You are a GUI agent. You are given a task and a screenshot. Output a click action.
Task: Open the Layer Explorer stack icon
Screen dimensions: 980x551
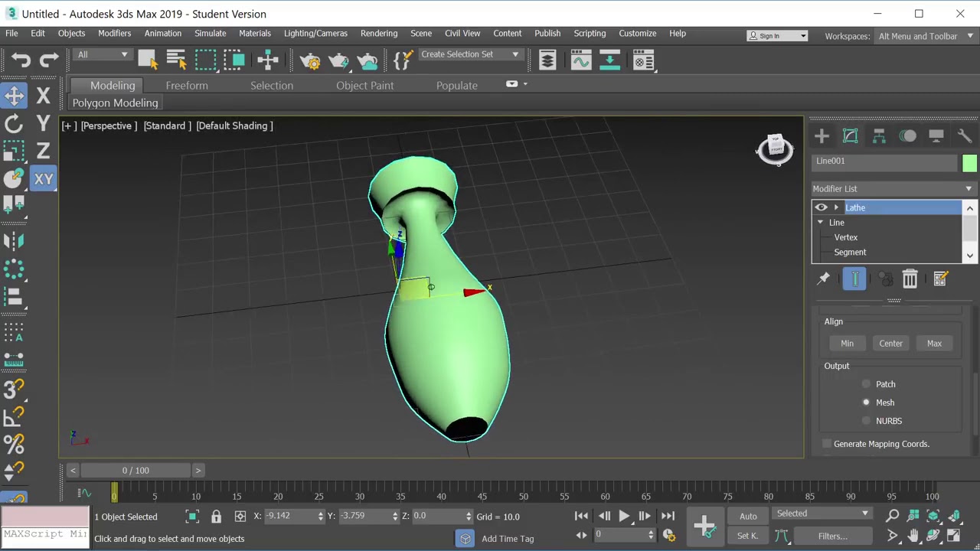click(547, 60)
